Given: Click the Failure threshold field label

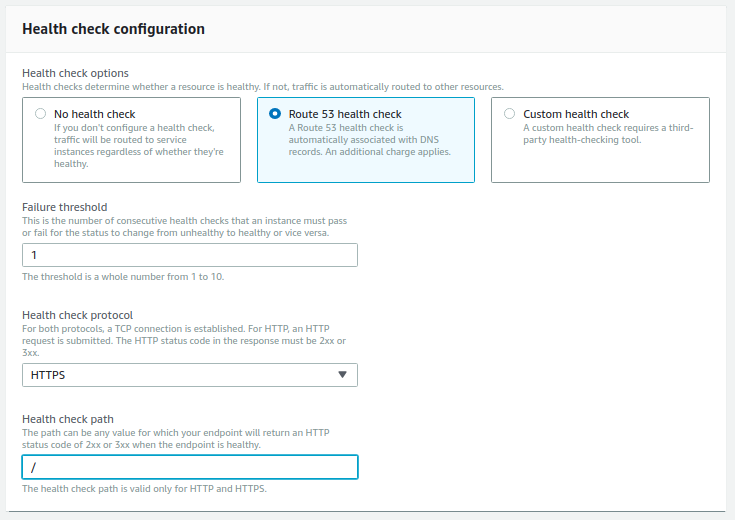Looking at the screenshot, I should coord(65,207).
